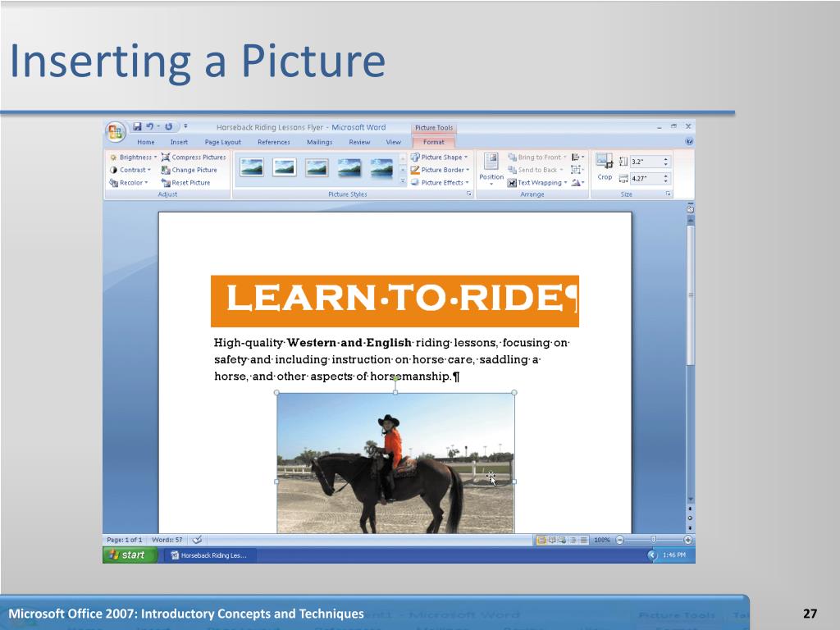The height and width of the screenshot is (630, 840).
Task: Open the Brightness dropdown
Action: (x=133, y=157)
